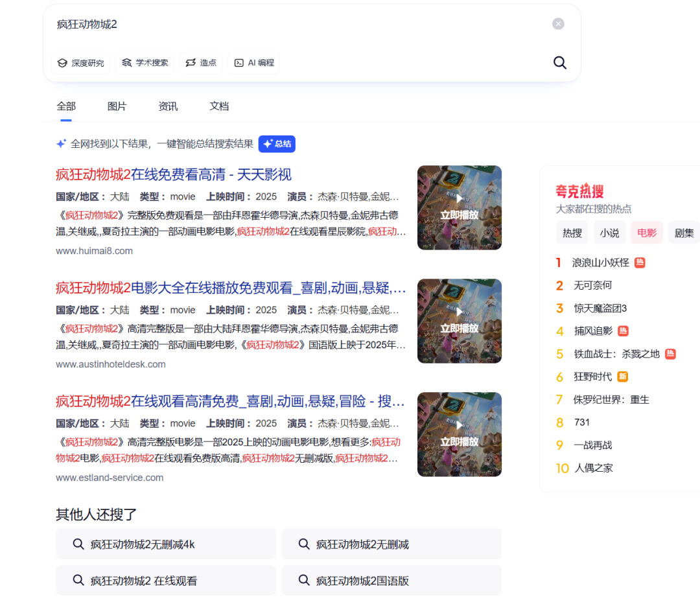Click the magnifying glass search icon
Image resolution: width=700 pixels, height=604 pixels.
559,63
